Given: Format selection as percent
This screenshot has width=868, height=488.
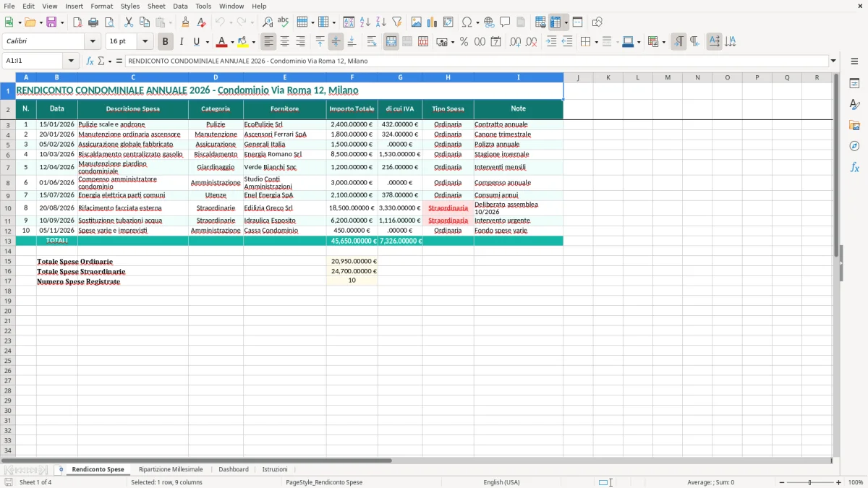Looking at the screenshot, I should (464, 42).
